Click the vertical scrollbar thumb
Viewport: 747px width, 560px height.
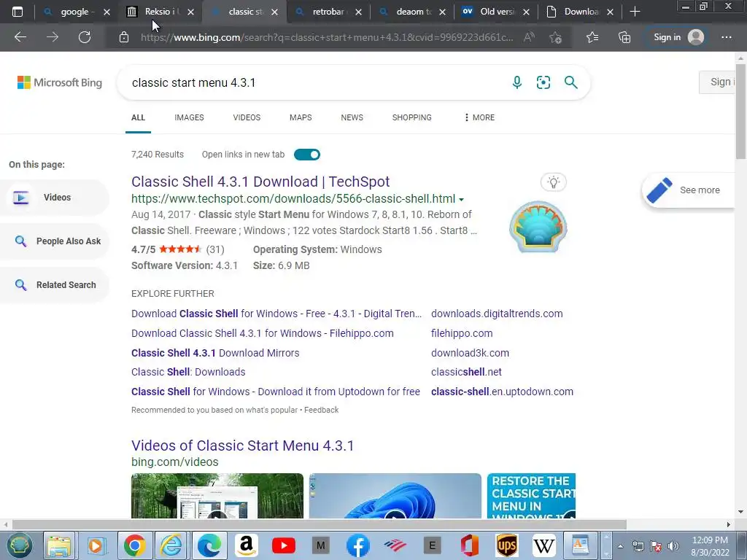740,112
